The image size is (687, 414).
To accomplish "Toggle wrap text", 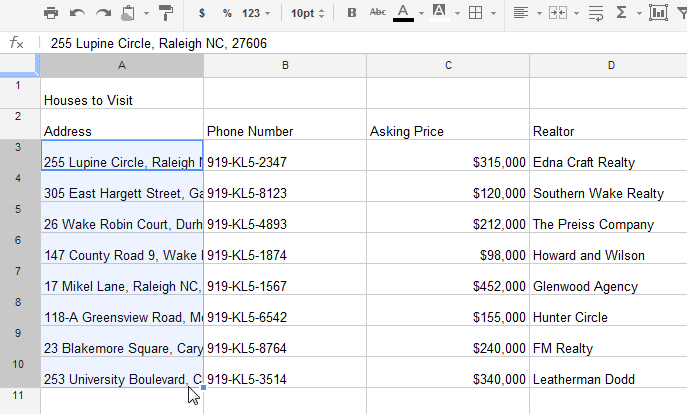I will click(x=596, y=14).
